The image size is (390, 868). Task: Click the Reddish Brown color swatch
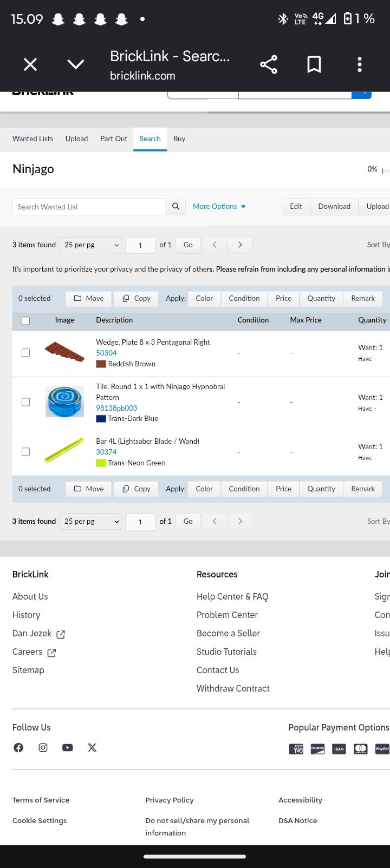tap(101, 364)
